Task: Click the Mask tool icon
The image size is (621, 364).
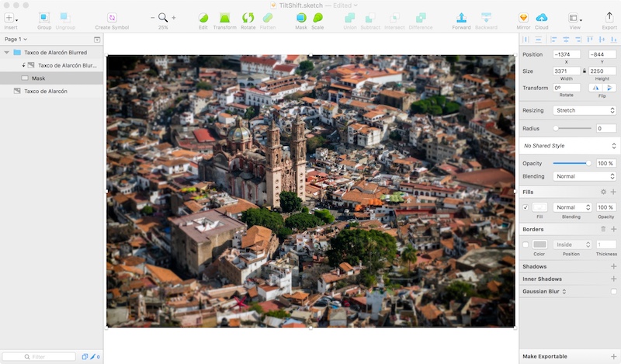Action: tap(301, 17)
